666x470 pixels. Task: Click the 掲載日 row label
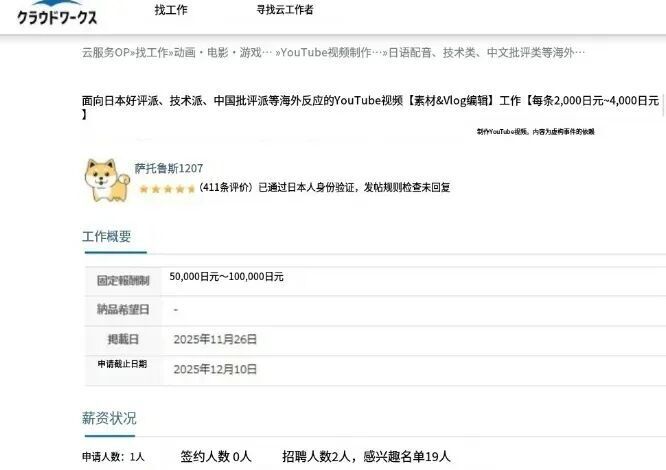[123, 339]
